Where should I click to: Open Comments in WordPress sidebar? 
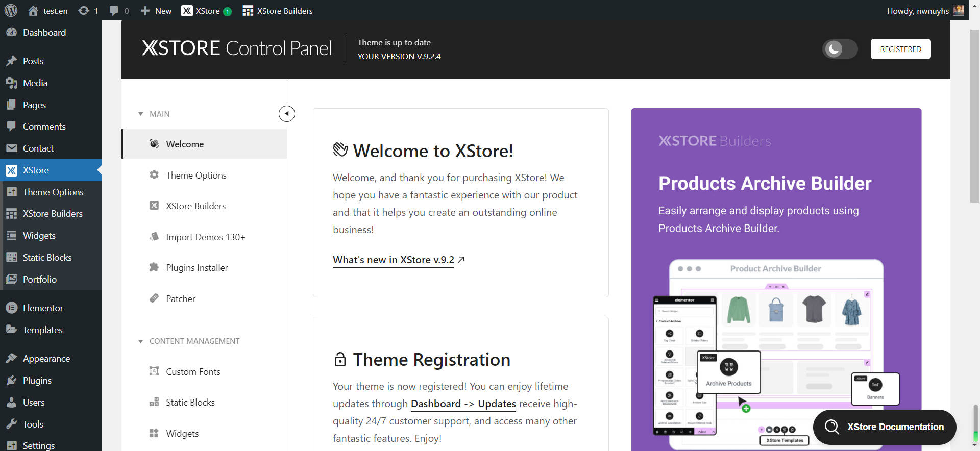tap(51, 126)
